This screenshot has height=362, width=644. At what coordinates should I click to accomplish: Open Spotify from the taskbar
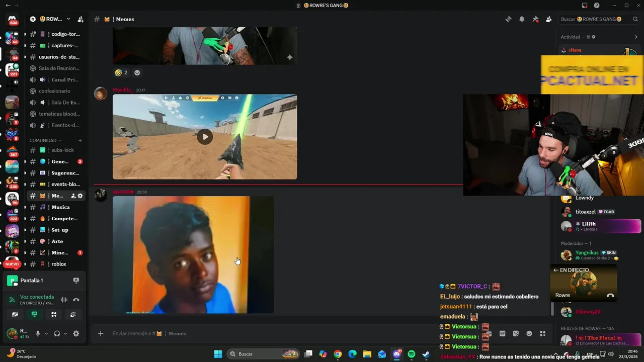pos(411,354)
